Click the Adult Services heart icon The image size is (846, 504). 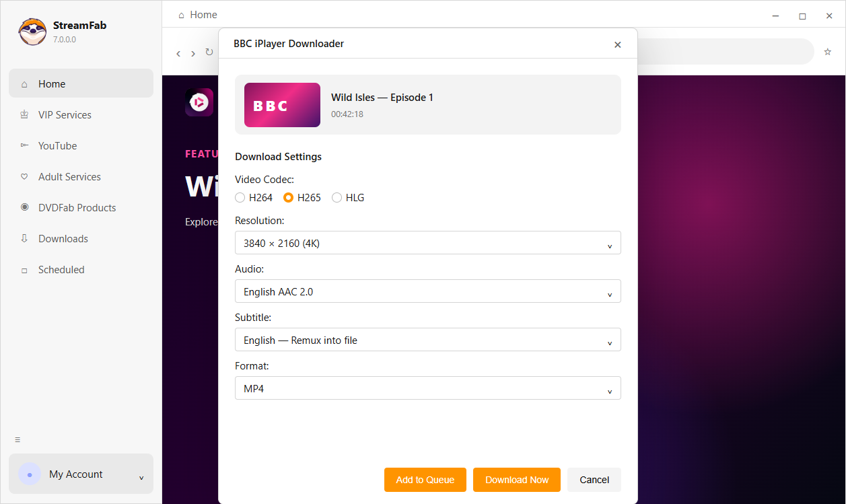click(x=25, y=177)
